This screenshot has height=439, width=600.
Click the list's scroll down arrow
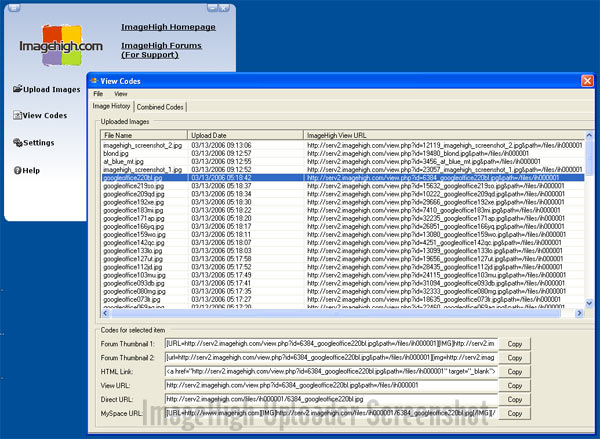[x=589, y=303]
